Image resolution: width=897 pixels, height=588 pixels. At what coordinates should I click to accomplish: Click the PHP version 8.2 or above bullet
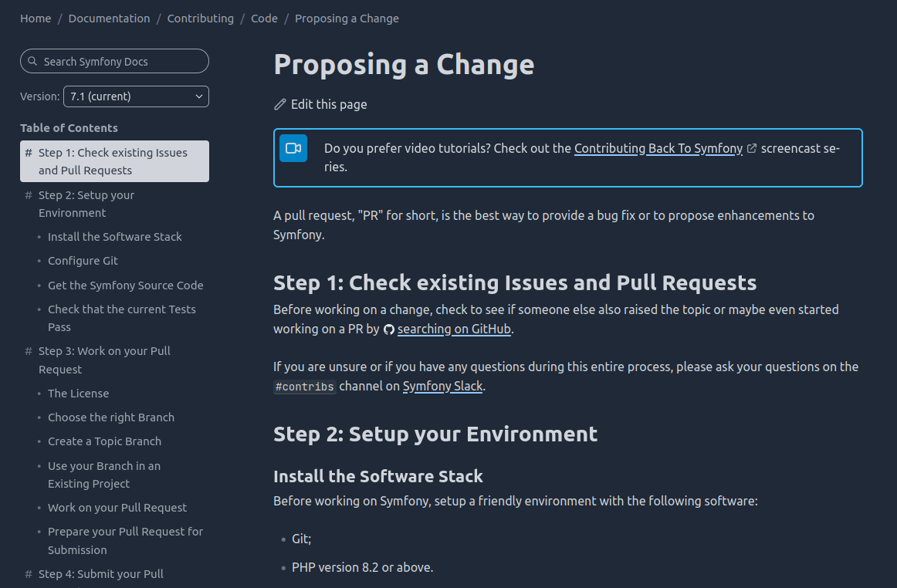[363, 567]
